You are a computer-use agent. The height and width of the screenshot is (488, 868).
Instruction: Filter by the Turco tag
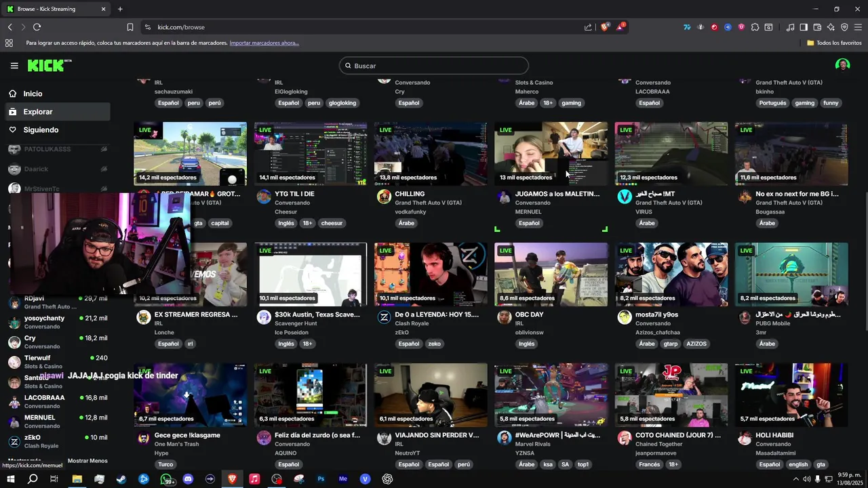[x=165, y=464]
